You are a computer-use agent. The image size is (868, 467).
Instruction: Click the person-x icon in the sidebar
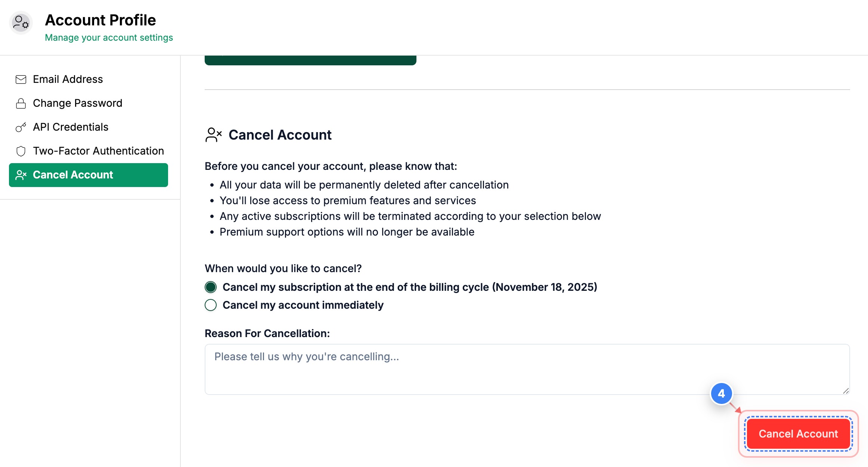[21, 175]
